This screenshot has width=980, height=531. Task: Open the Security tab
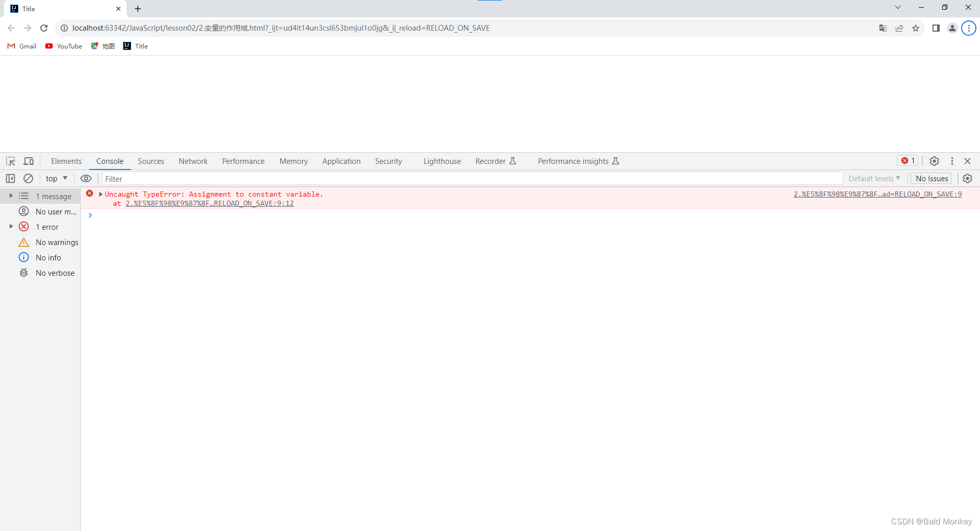388,161
